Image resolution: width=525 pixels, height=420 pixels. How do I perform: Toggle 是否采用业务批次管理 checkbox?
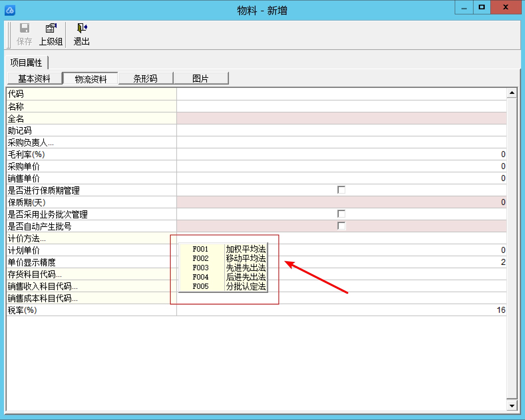click(x=341, y=214)
